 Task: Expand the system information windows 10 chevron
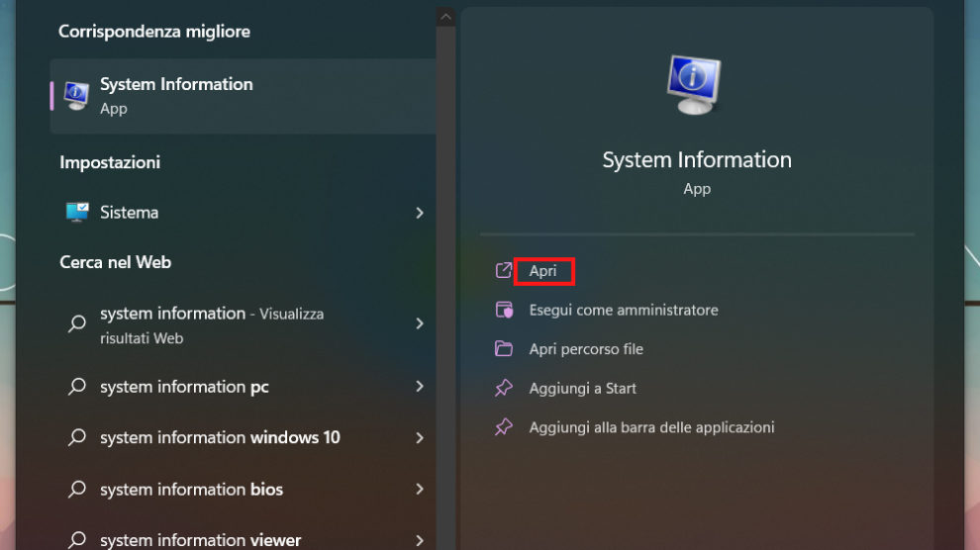tap(420, 437)
